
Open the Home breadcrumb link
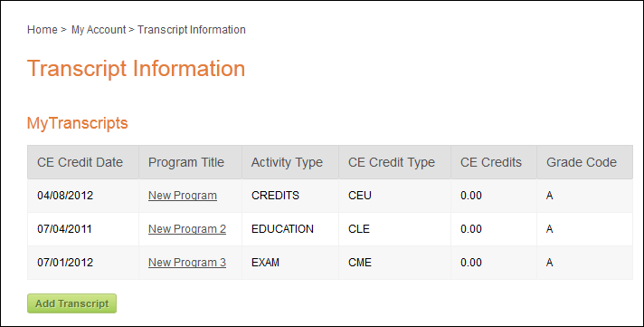tap(43, 30)
